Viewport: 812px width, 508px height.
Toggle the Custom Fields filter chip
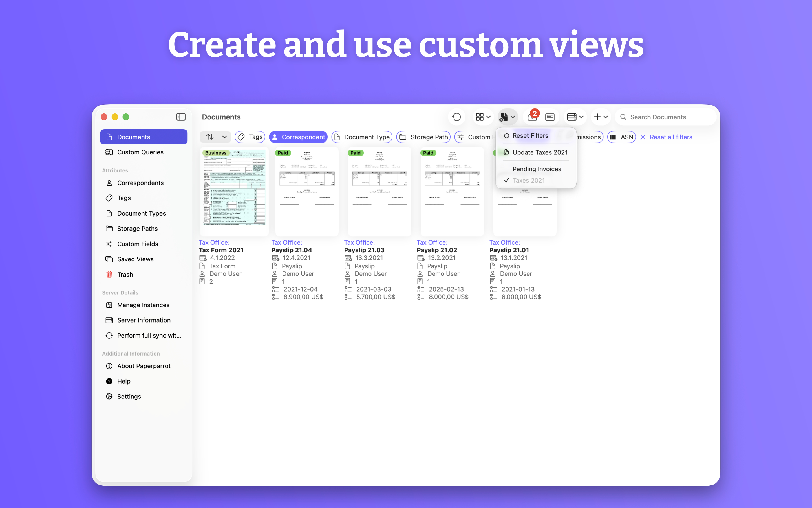(475, 137)
